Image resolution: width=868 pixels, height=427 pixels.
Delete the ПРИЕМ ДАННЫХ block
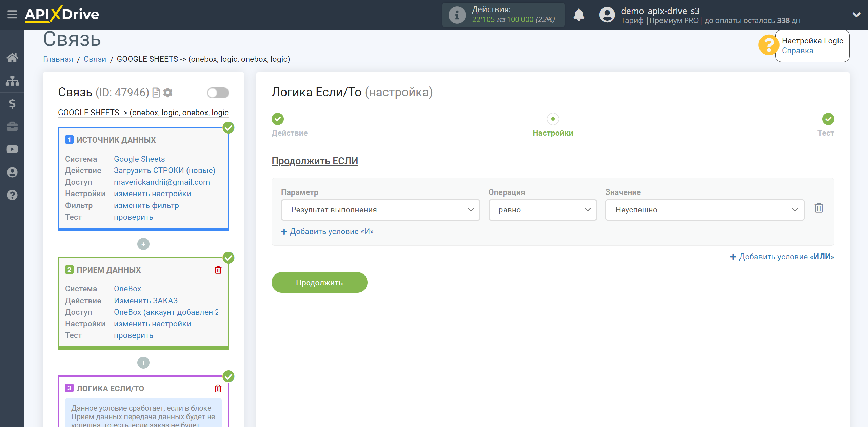[x=218, y=270]
